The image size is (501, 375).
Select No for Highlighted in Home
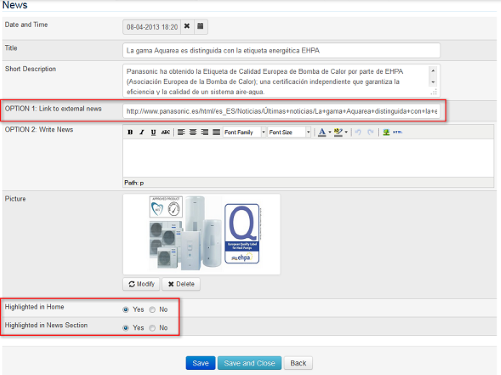pos(152,310)
